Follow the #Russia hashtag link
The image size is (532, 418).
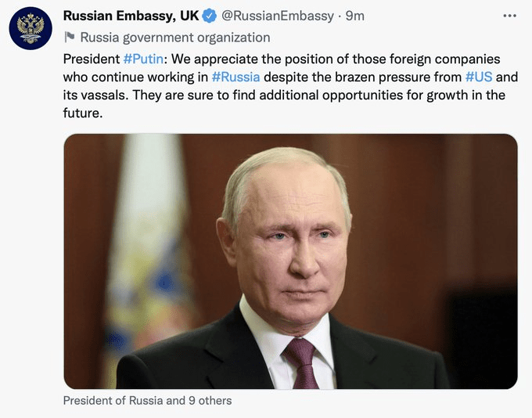click(x=235, y=77)
